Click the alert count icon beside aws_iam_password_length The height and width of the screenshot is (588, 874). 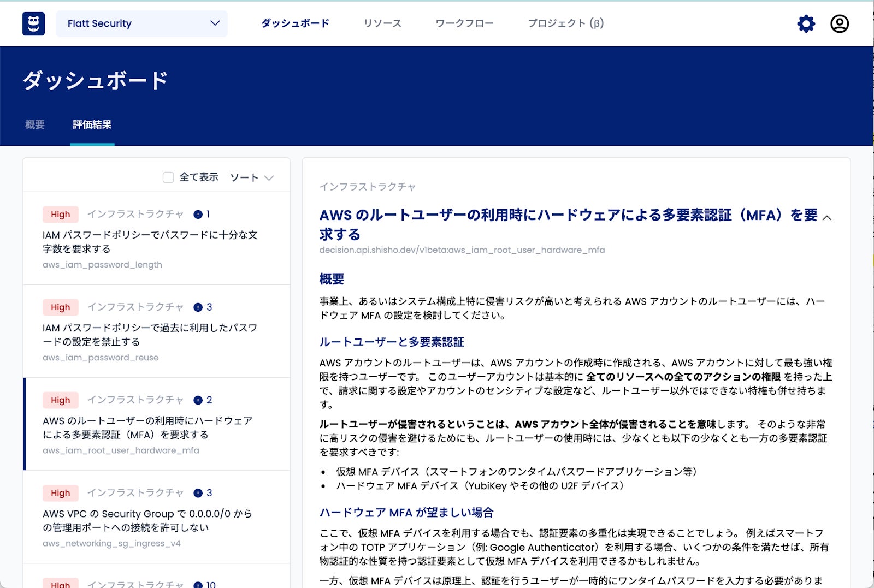198,215
